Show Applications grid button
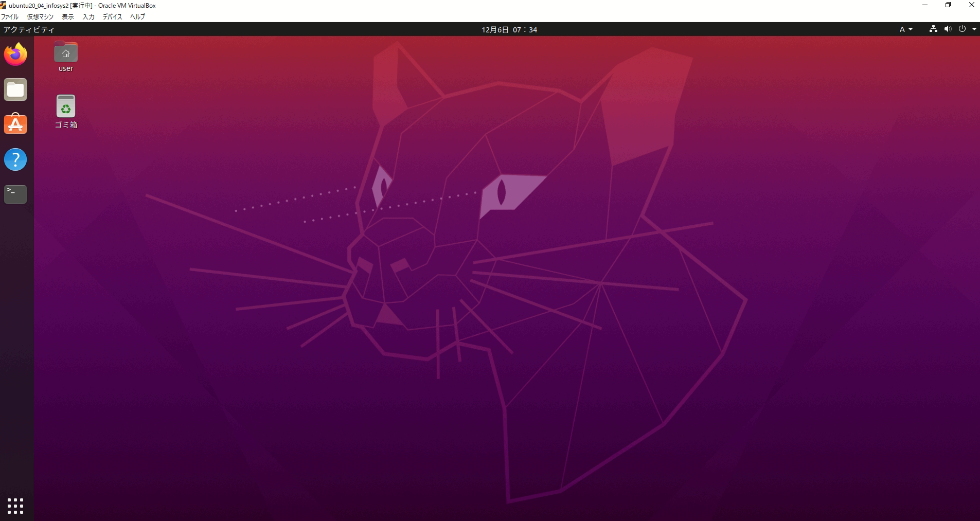The height and width of the screenshot is (521, 980). coord(15,506)
